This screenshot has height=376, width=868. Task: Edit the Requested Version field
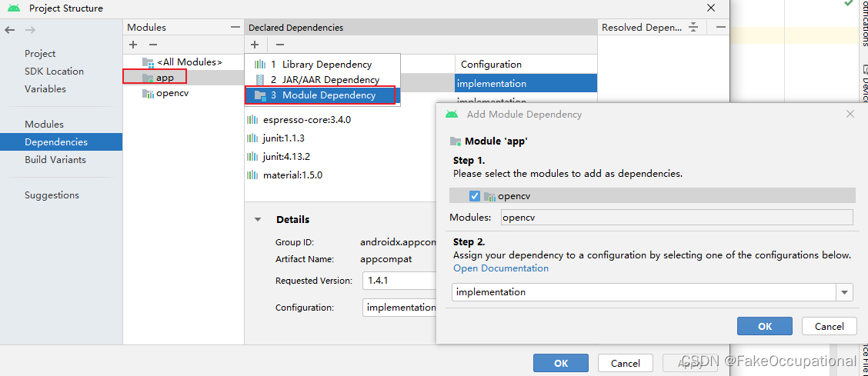pyautogui.click(x=399, y=281)
